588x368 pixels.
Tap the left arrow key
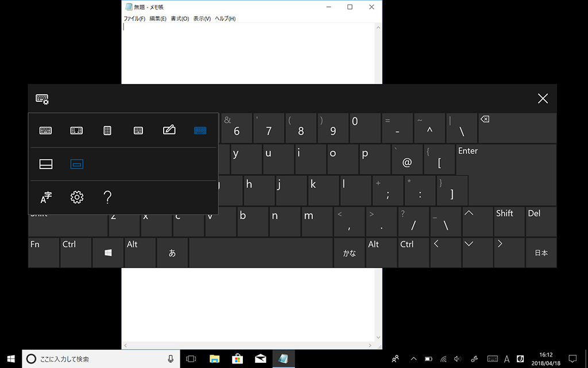446,253
